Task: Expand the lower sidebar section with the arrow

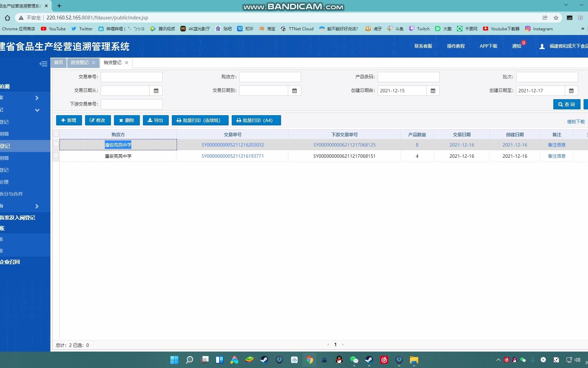Action: (37, 206)
